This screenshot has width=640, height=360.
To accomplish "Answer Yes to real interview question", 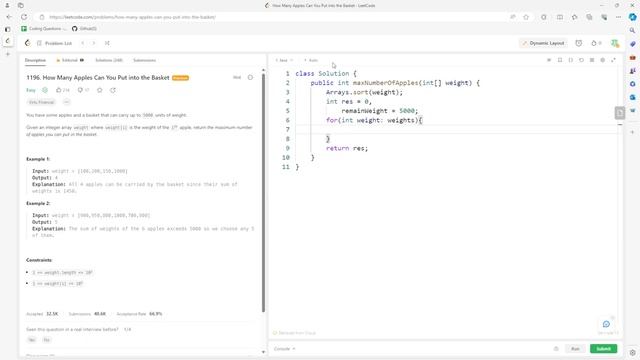I will tap(31, 340).
